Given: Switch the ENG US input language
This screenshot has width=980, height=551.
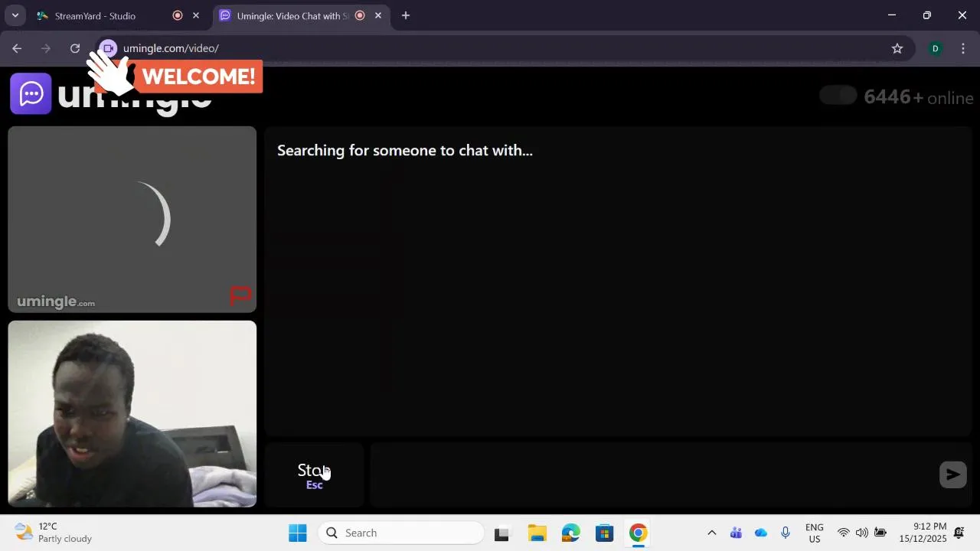Looking at the screenshot, I should pos(815,533).
